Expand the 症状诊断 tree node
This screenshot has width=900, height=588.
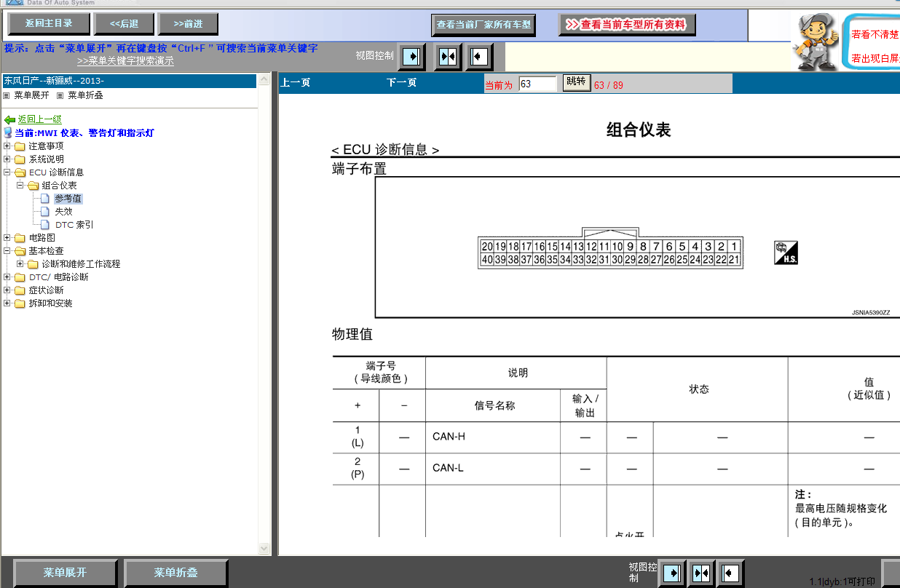click(7, 290)
